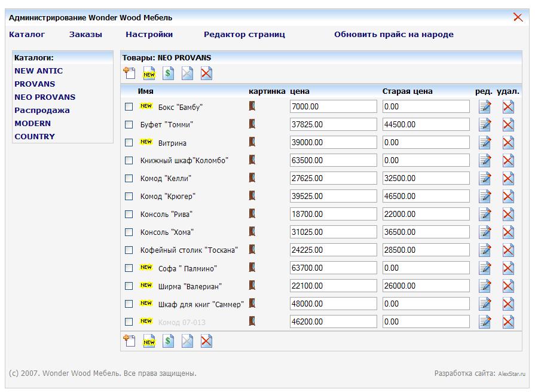Open Редактор страниц from the top menu

244,35
